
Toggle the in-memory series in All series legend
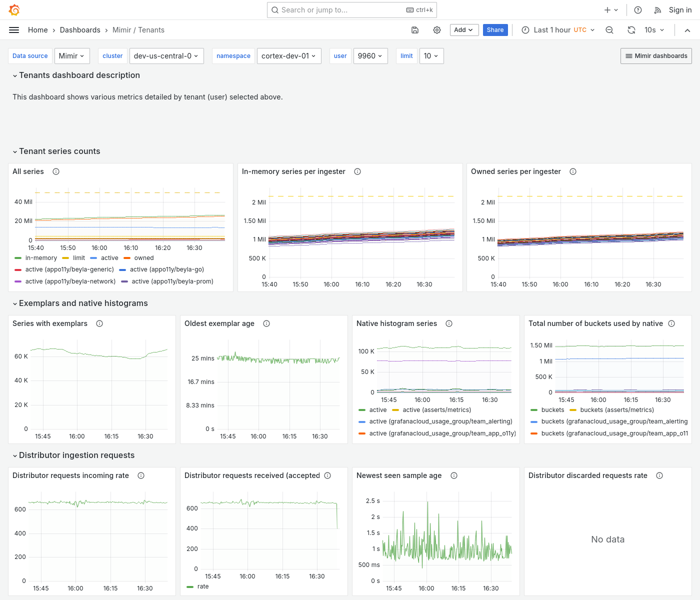point(41,258)
